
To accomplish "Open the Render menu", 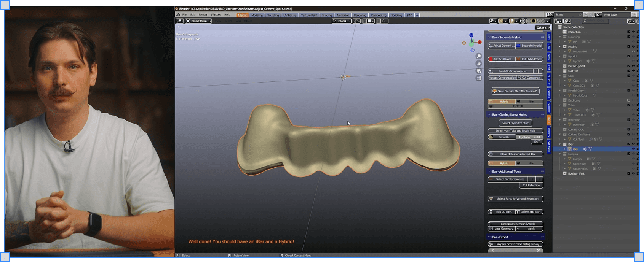I will (203, 15).
